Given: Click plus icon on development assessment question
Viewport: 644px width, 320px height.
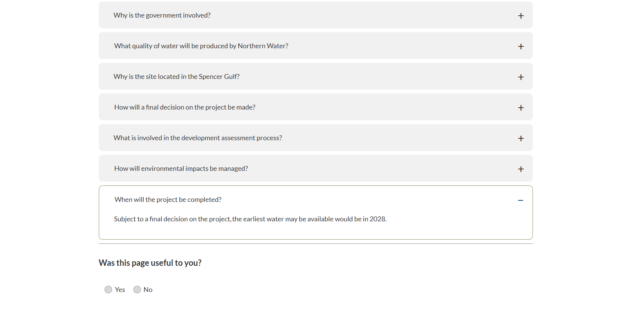Looking at the screenshot, I should coord(521,138).
